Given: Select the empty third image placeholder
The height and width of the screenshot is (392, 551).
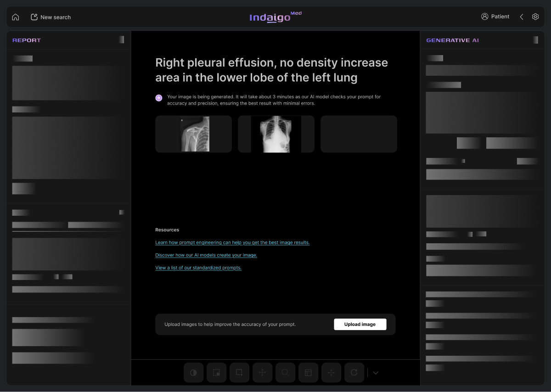Looking at the screenshot, I should tap(359, 134).
